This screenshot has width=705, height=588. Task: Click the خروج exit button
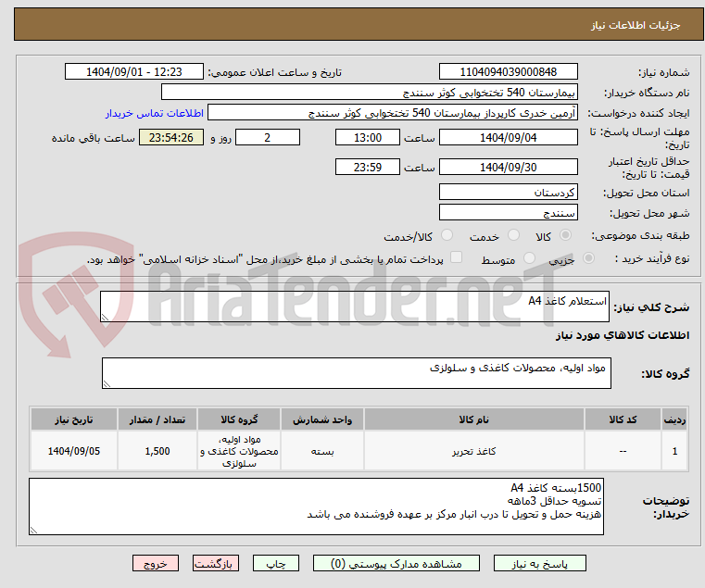[x=156, y=563]
